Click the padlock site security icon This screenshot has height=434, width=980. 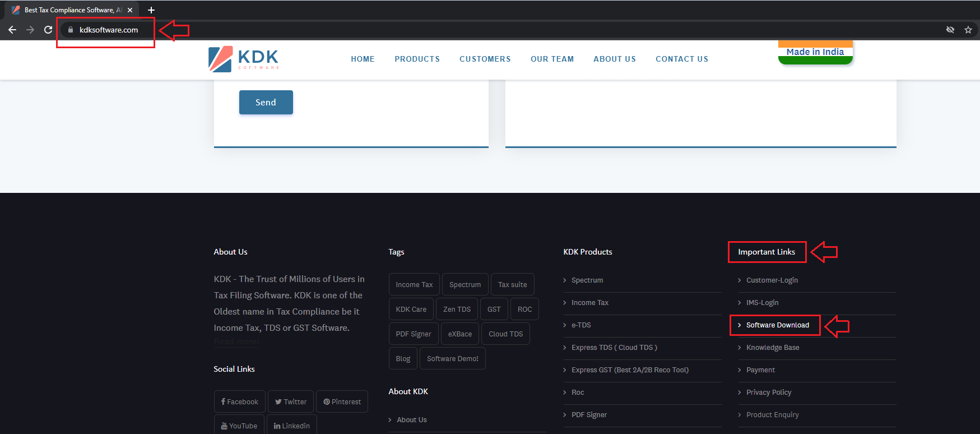point(71,30)
